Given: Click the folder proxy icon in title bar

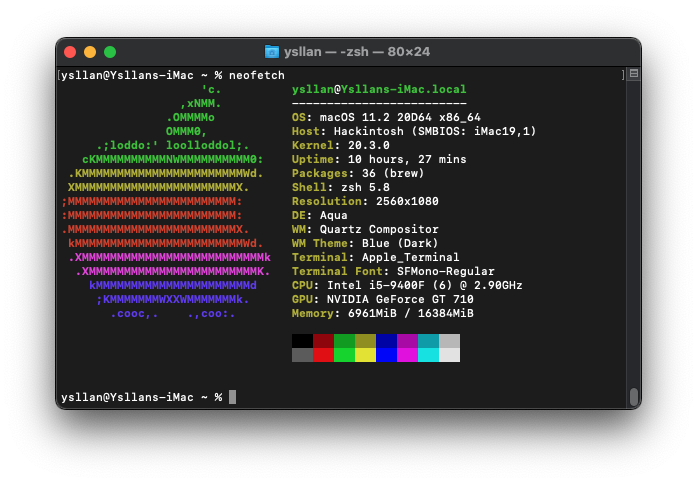Looking at the screenshot, I should click(x=272, y=52).
